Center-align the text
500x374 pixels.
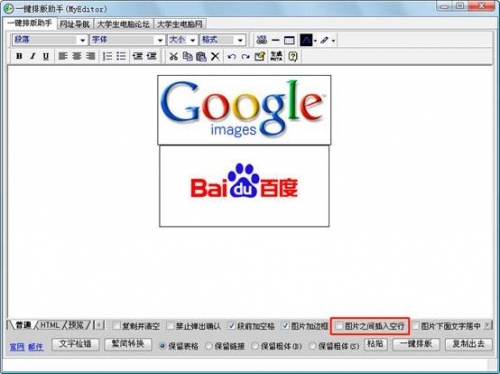click(77, 56)
